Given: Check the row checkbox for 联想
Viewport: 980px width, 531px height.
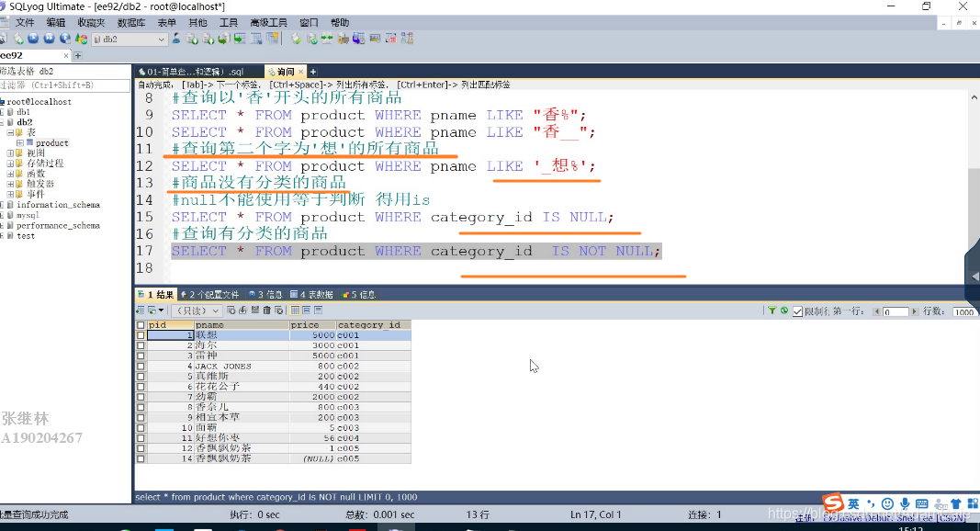Looking at the screenshot, I should [x=141, y=335].
